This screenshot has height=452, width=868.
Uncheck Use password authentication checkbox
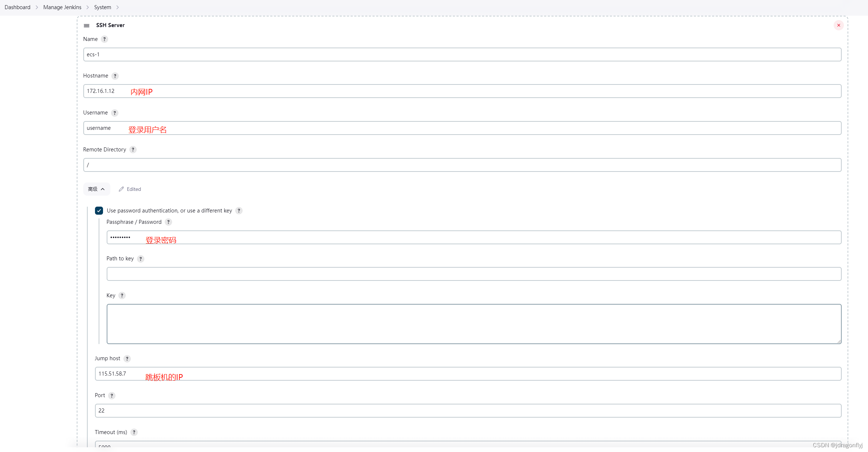pos(99,211)
